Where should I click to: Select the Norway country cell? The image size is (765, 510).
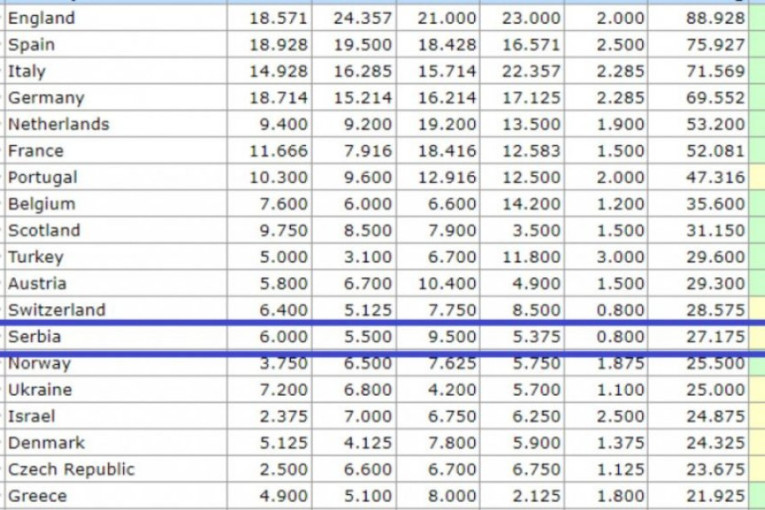tap(40, 364)
